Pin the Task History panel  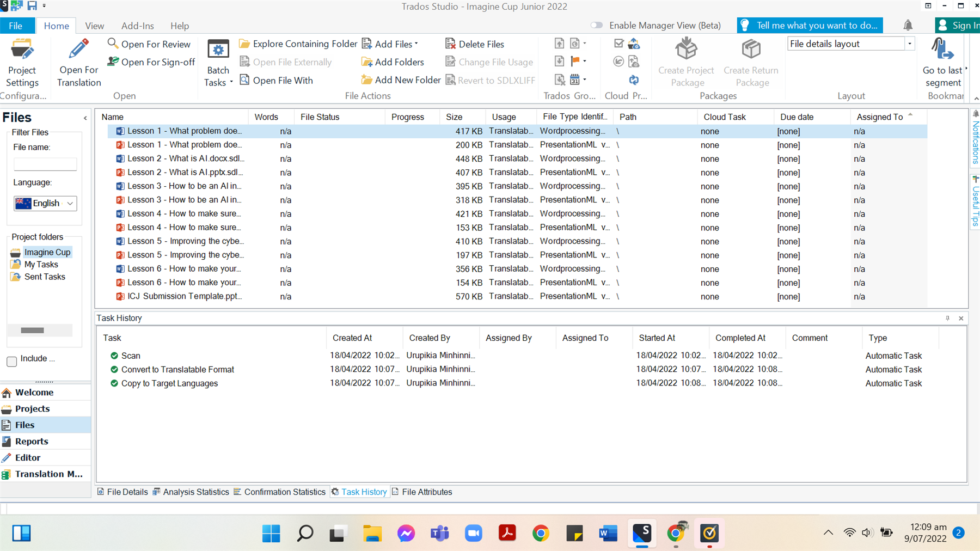[x=947, y=318]
